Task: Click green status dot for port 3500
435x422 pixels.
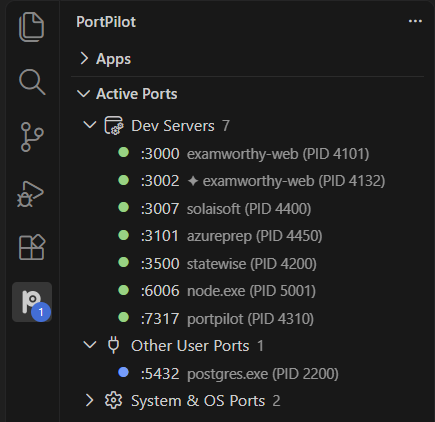Action: (124, 262)
